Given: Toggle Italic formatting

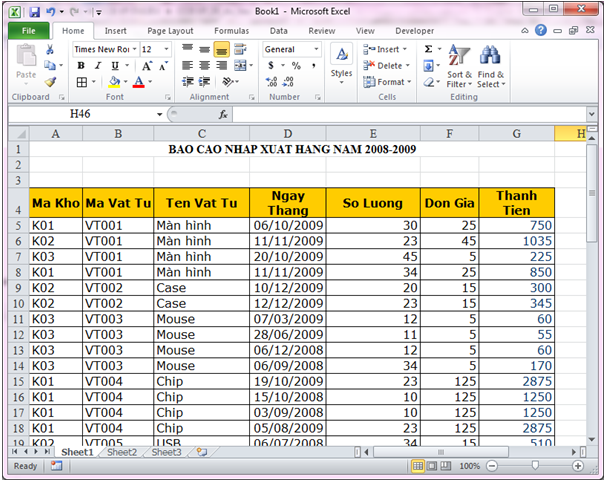Looking at the screenshot, I should [x=98, y=66].
